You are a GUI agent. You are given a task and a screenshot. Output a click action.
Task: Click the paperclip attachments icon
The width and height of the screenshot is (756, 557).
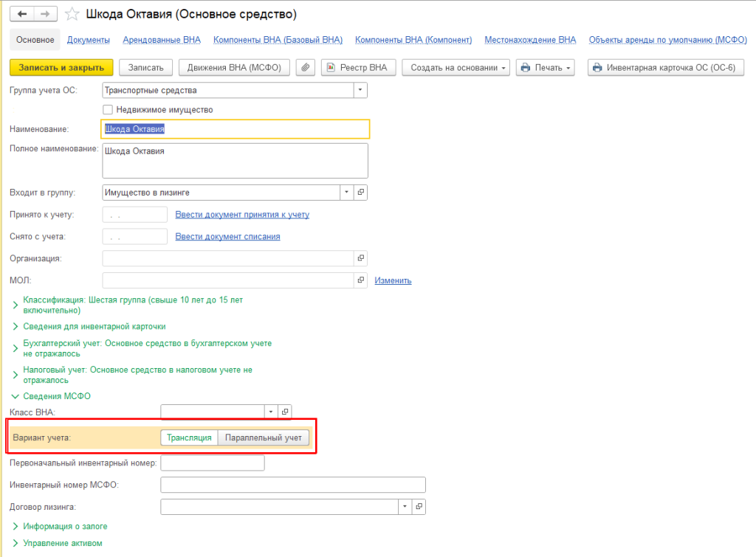[x=306, y=67]
